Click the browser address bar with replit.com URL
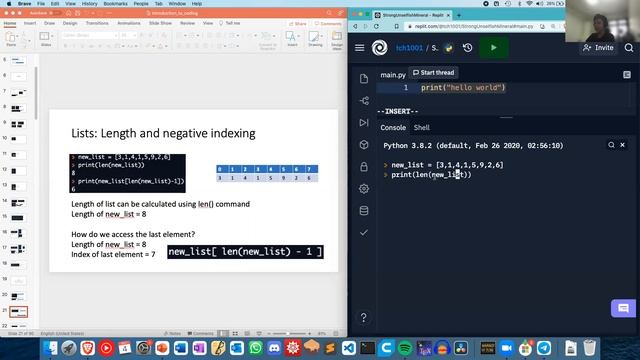The image size is (640, 360). [473, 26]
